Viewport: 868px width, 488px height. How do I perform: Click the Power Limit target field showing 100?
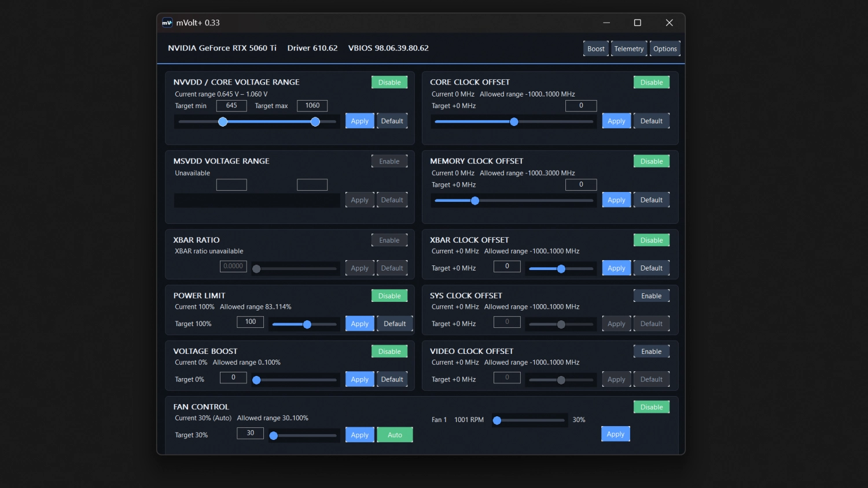(x=251, y=321)
